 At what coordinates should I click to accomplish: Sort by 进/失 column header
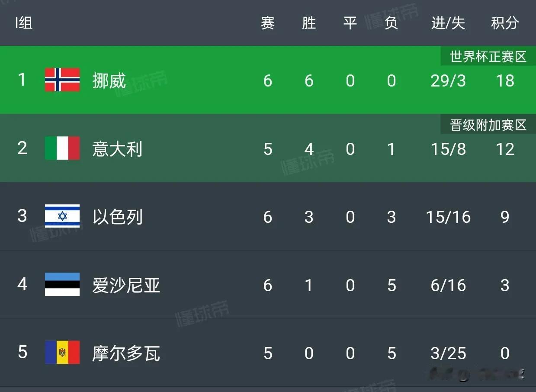tap(448, 23)
